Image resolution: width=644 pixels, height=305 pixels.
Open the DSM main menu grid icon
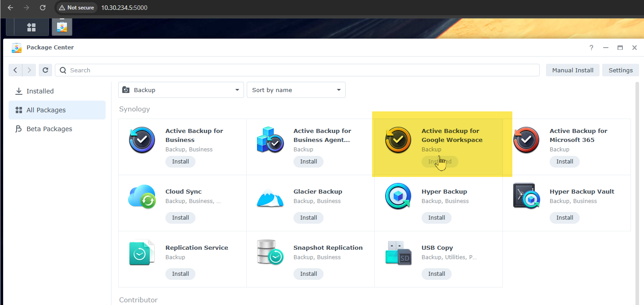click(x=31, y=27)
